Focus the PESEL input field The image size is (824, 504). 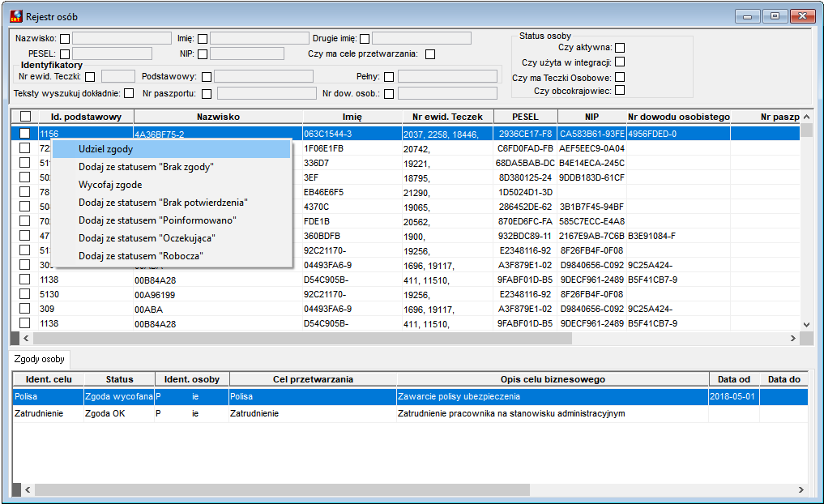tap(113, 53)
